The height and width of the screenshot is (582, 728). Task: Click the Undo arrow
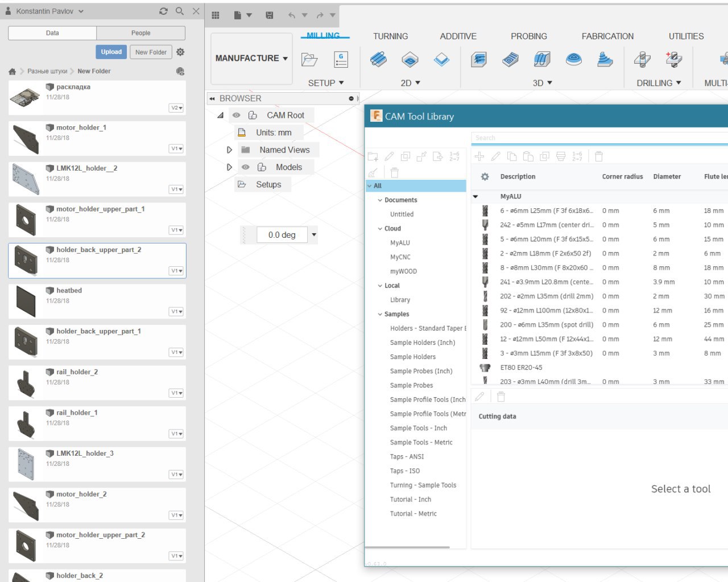click(x=292, y=15)
